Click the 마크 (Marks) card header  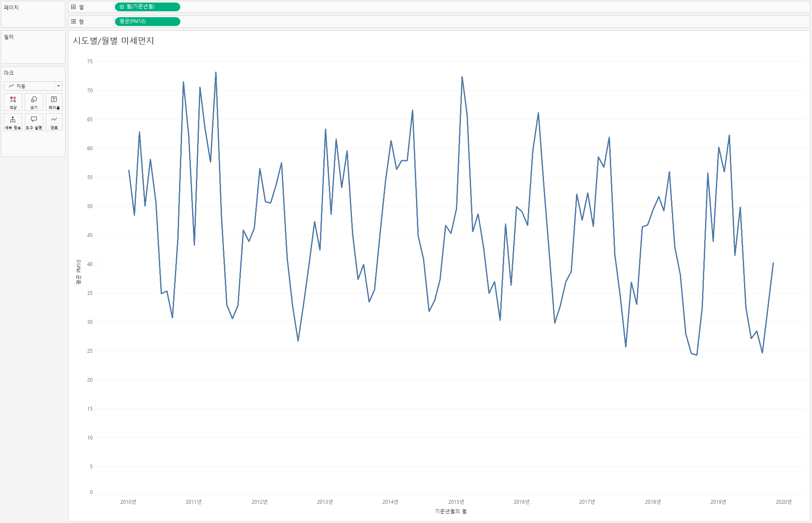coord(9,73)
